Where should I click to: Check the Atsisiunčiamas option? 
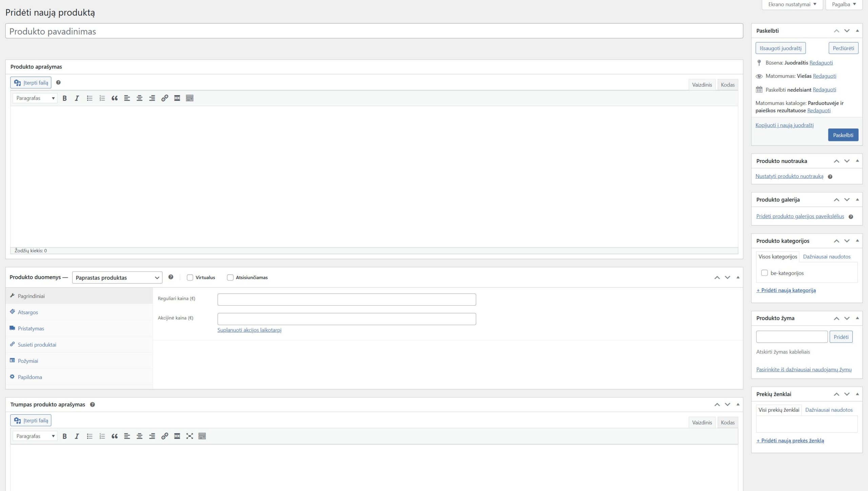[x=230, y=278]
